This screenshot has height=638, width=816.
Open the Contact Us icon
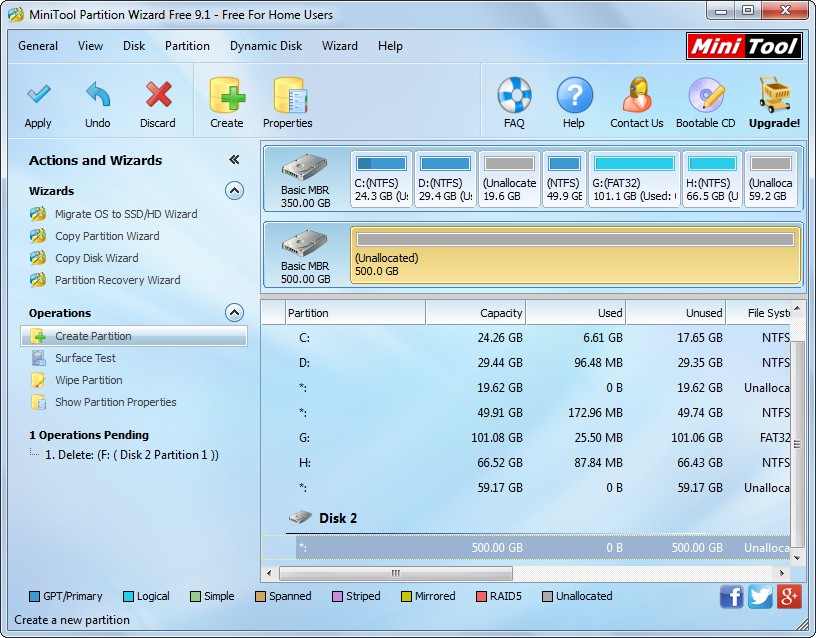pyautogui.click(x=637, y=95)
